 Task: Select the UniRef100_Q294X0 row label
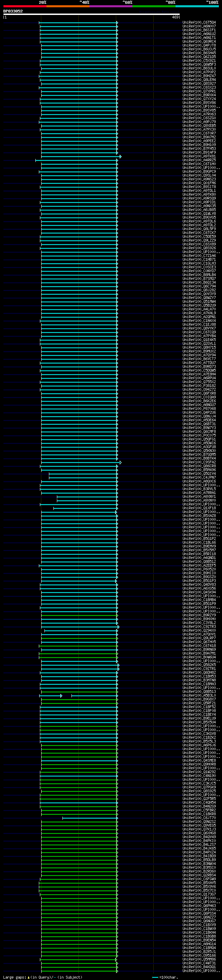click(199, 630)
